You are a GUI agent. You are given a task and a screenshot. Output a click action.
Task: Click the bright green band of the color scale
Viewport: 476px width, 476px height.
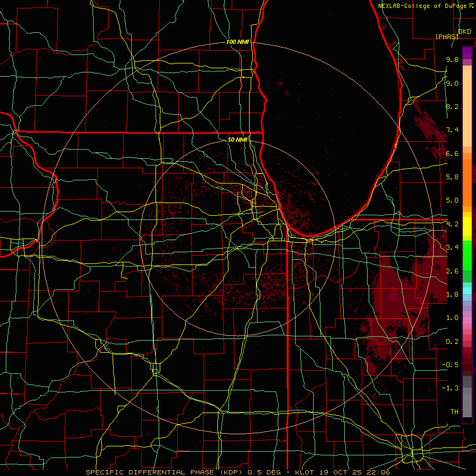[x=467, y=255]
